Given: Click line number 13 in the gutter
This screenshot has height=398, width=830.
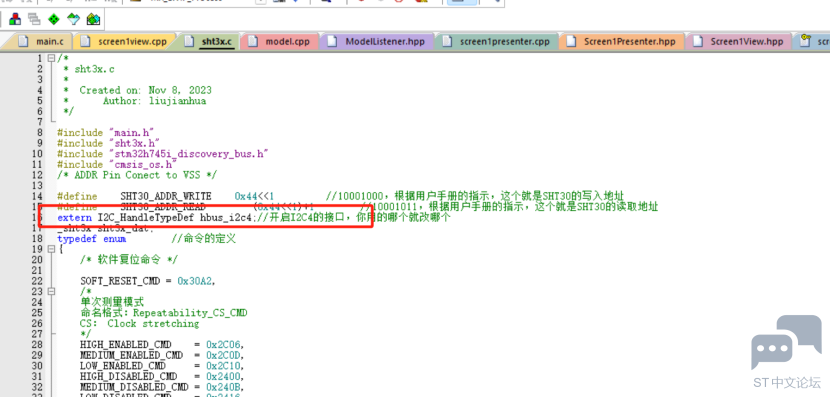Looking at the screenshot, I should tap(37, 186).
